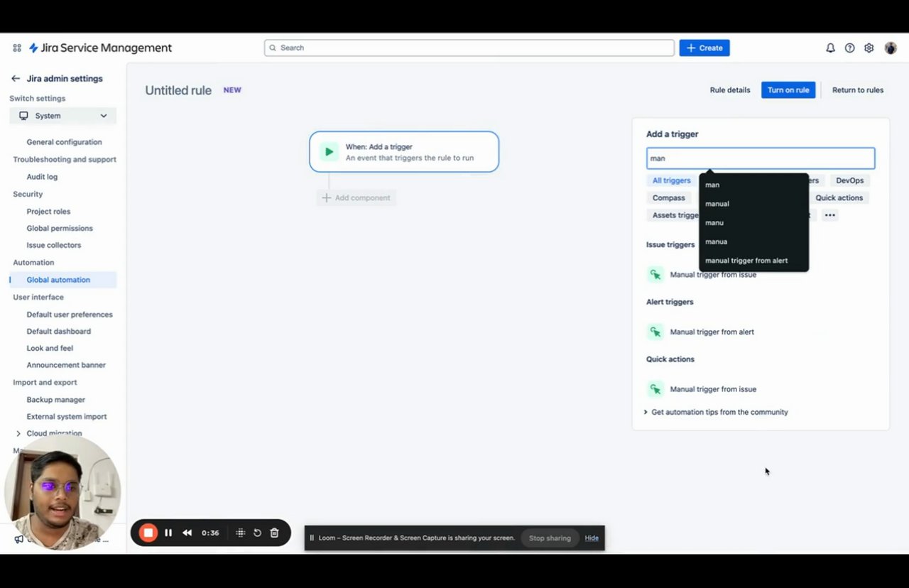Open Global automation

[58, 280]
